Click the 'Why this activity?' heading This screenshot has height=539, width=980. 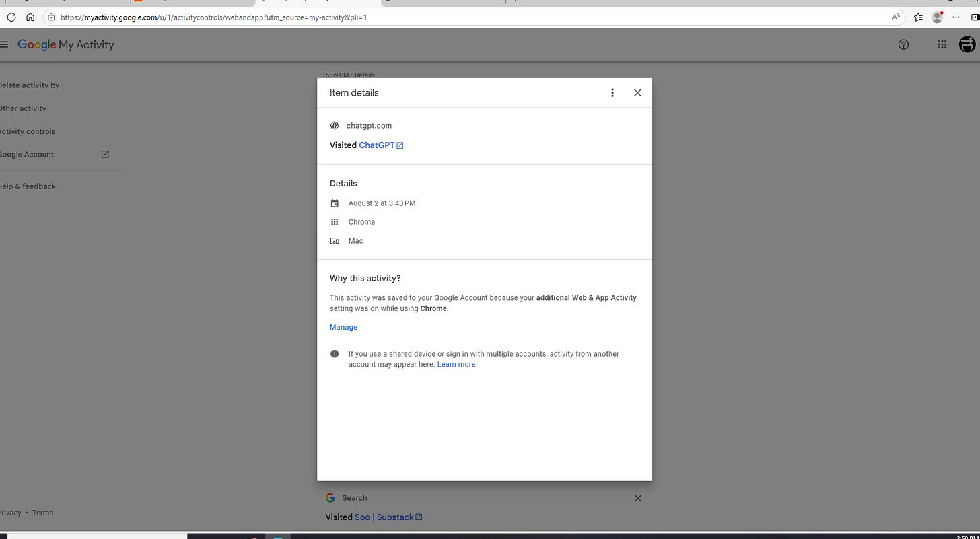[365, 278]
